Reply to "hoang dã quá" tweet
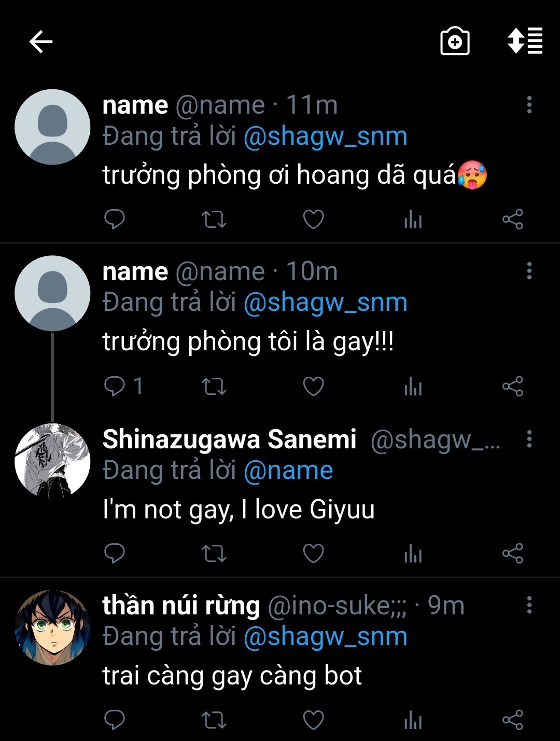560x741 pixels. click(115, 219)
